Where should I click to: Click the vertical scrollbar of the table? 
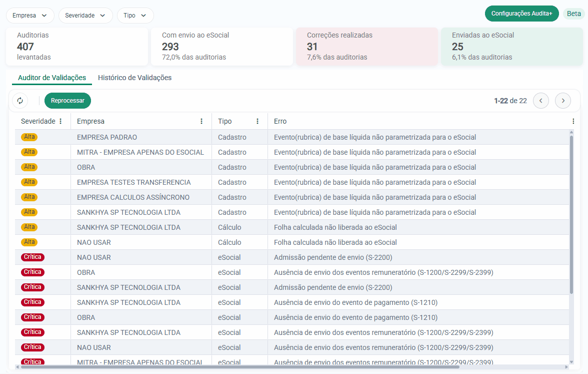point(571,214)
